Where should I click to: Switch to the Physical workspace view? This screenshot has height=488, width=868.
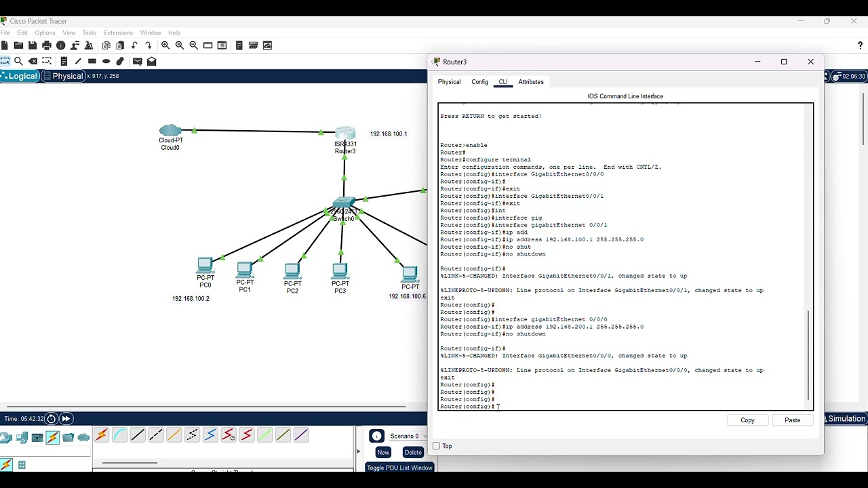[63, 76]
